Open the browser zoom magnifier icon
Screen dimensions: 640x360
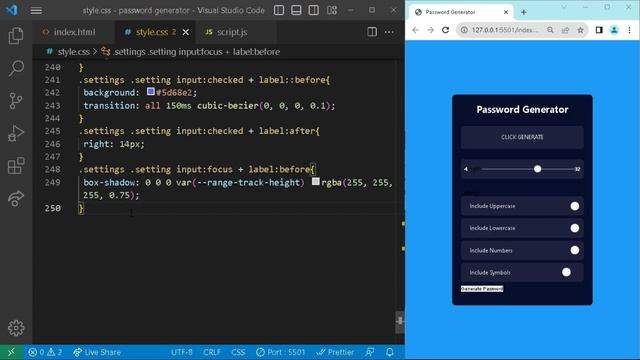point(550,30)
